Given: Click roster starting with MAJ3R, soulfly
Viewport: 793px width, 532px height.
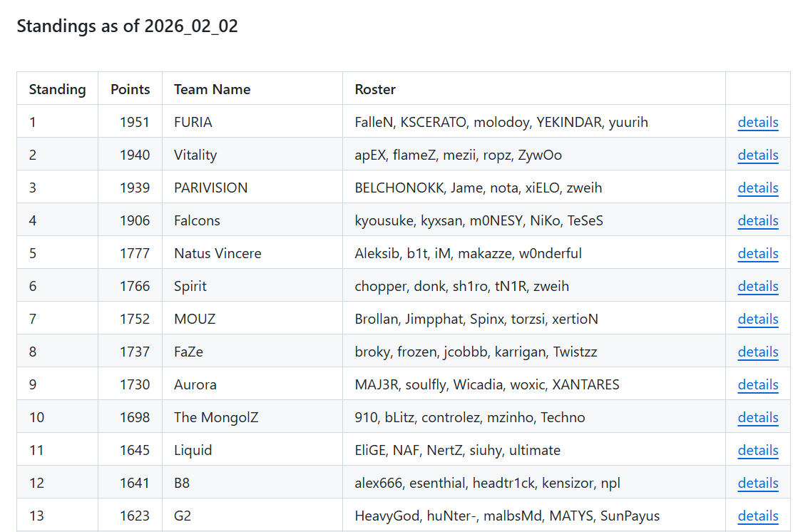Looking at the screenshot, I should pyautogui.click(x=486, y=385).
